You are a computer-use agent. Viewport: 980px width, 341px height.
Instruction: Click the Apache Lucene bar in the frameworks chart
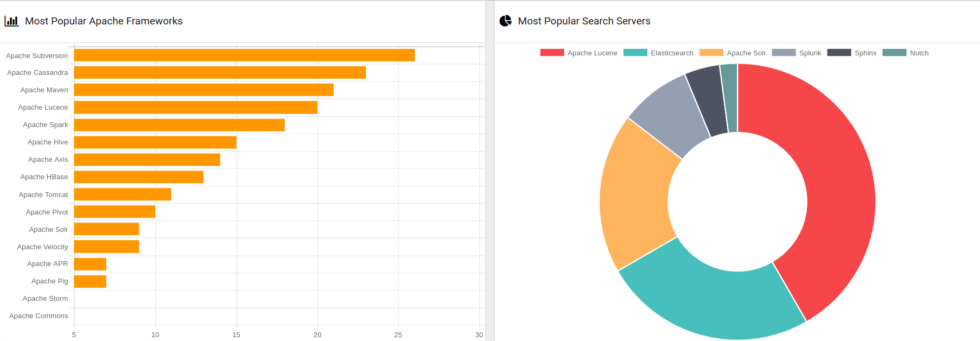click(196, 108)
